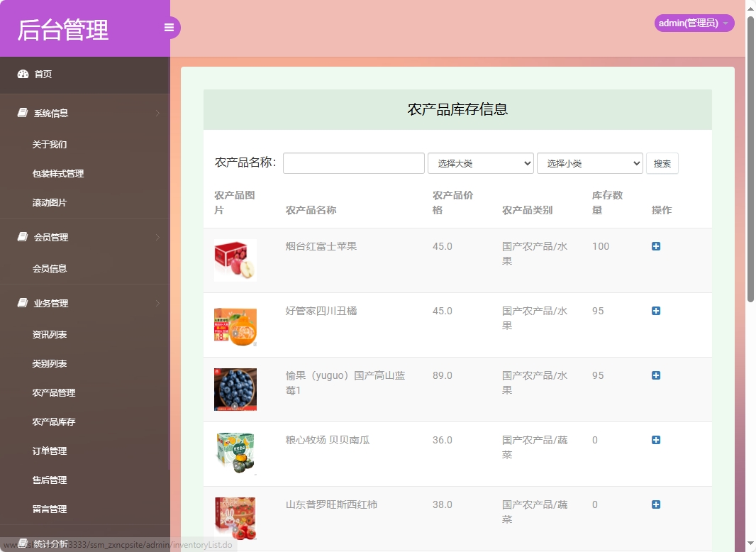Open the 选择大类 category dropdown
Viewport: 756px width, 552px height.
(480, 163)
